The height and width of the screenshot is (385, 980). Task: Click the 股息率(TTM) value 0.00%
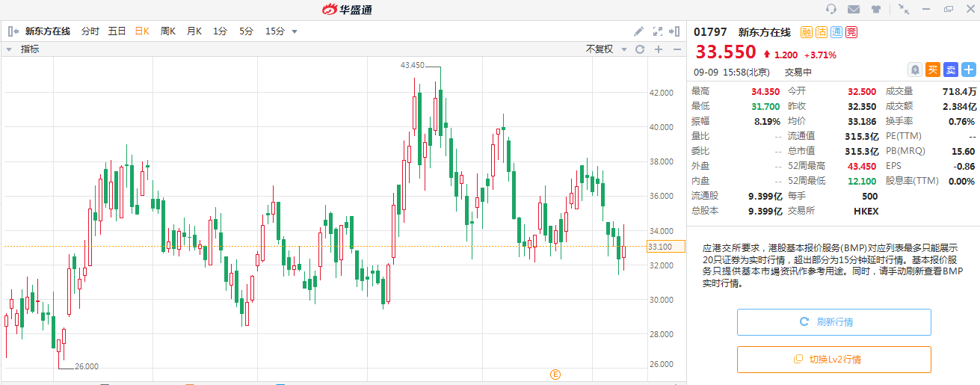tap(962, 181)
